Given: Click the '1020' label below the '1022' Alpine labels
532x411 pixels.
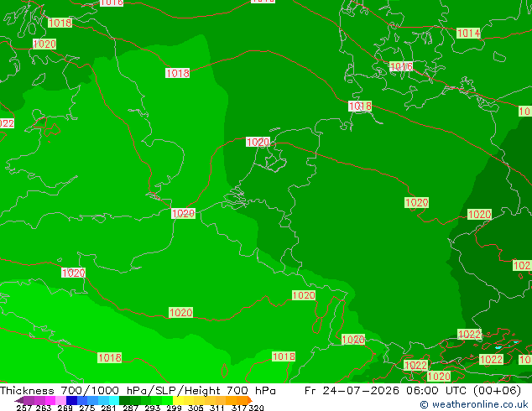Looking at the screenshot, I should tap(439, 376).
